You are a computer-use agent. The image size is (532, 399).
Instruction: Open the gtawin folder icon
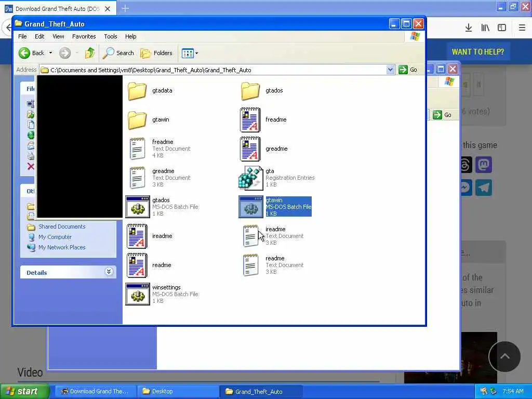coord(137,120)
